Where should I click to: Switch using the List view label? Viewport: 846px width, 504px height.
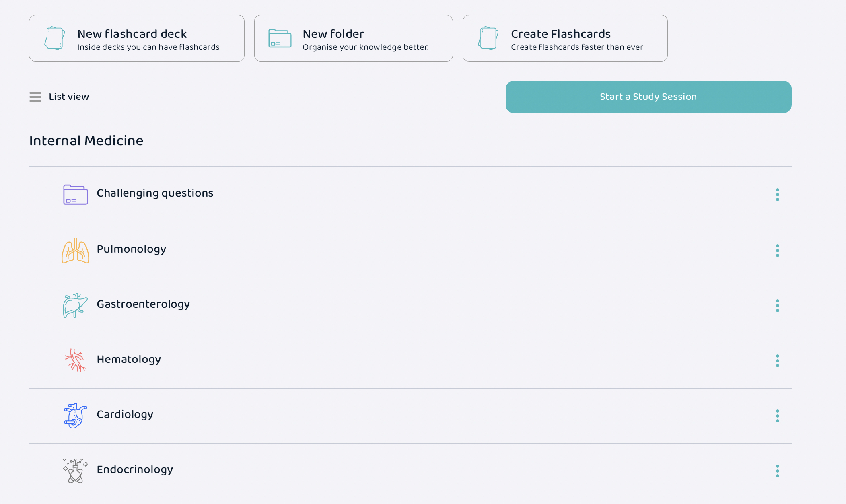coord(69,97)
